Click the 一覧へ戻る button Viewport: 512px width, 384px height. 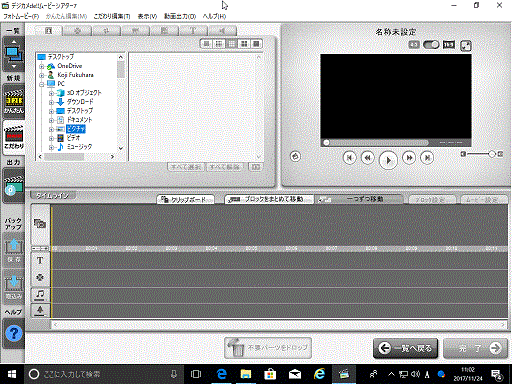point(405,348)
